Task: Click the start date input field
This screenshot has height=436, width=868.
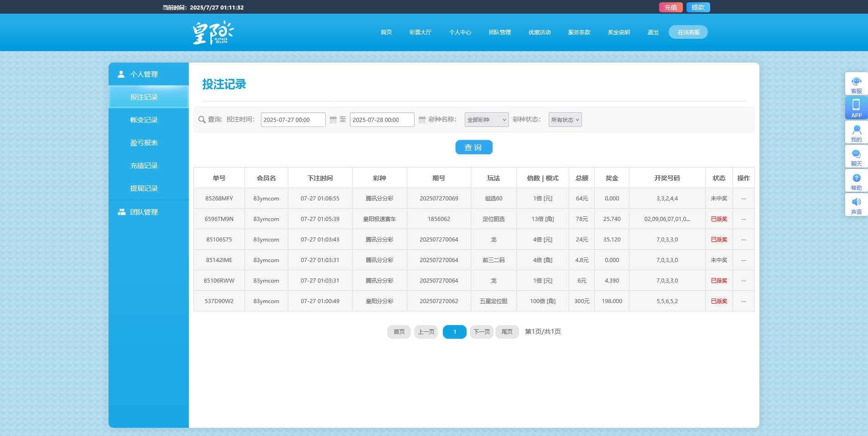Action: [x=293, y=120]
